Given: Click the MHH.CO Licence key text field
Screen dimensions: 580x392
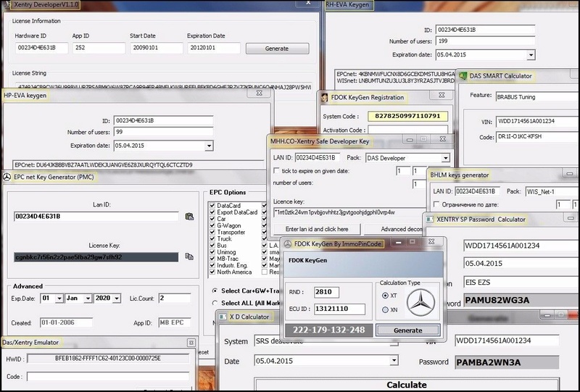Looking at the screenshot, I should coord(349,212).
